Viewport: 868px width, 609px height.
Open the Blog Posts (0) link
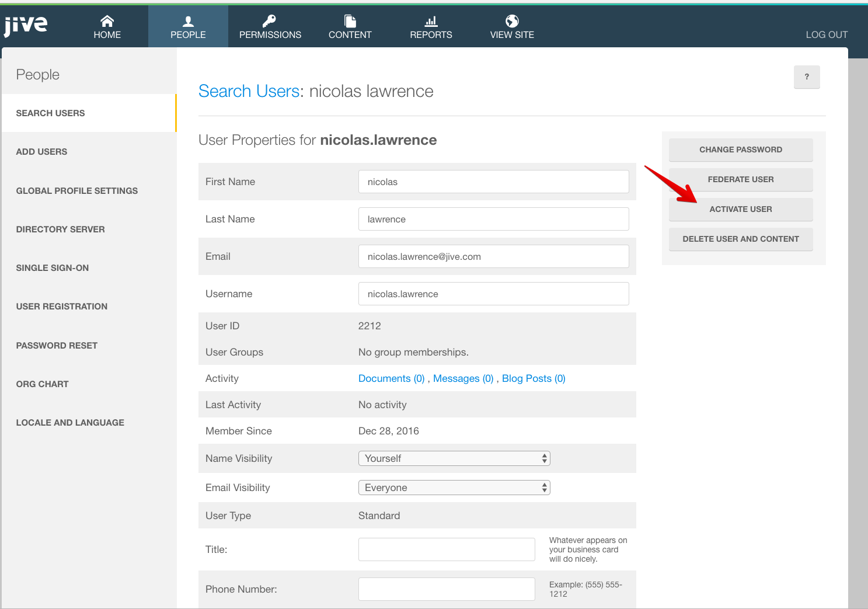point(533,378)
